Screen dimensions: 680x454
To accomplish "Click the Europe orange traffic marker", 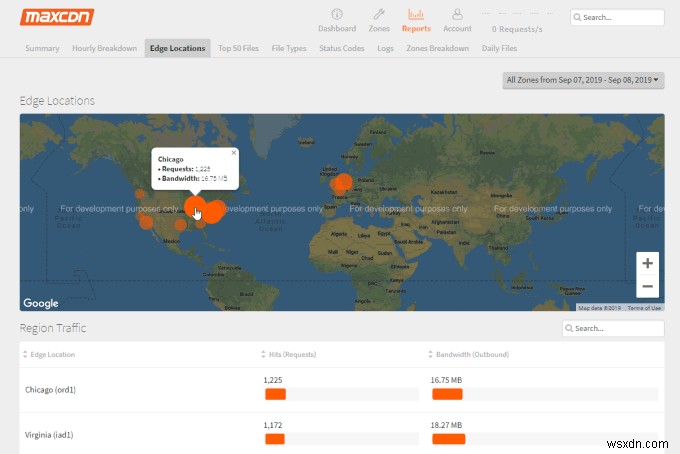I will [x=342, y=182].
